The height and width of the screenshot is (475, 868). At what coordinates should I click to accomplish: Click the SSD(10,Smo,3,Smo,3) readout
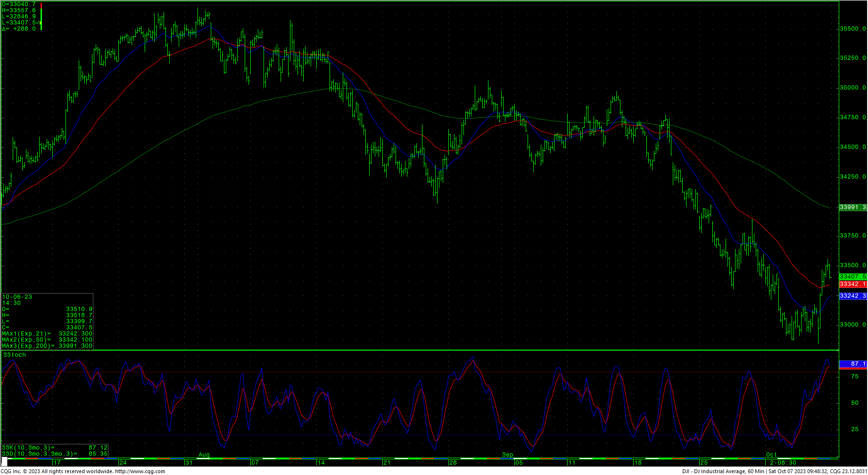coord(55,454)
